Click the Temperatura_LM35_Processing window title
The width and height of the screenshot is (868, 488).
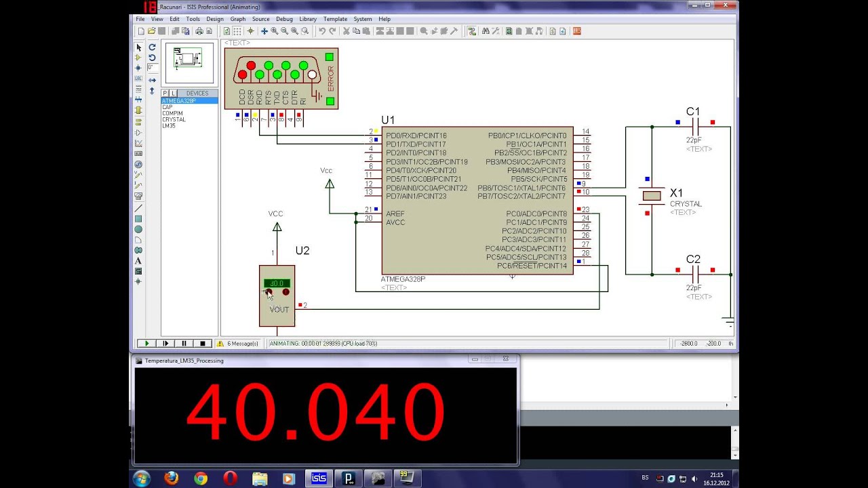click(184, 361)
